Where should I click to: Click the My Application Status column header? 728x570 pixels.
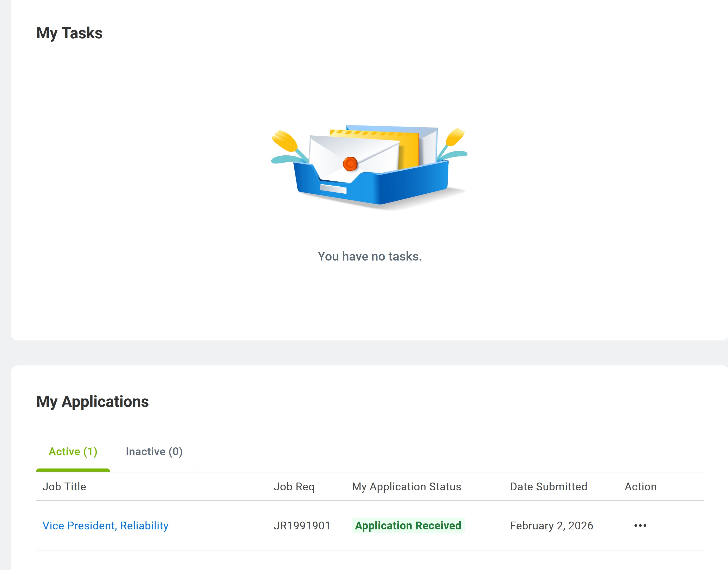[x=407, y=486]
